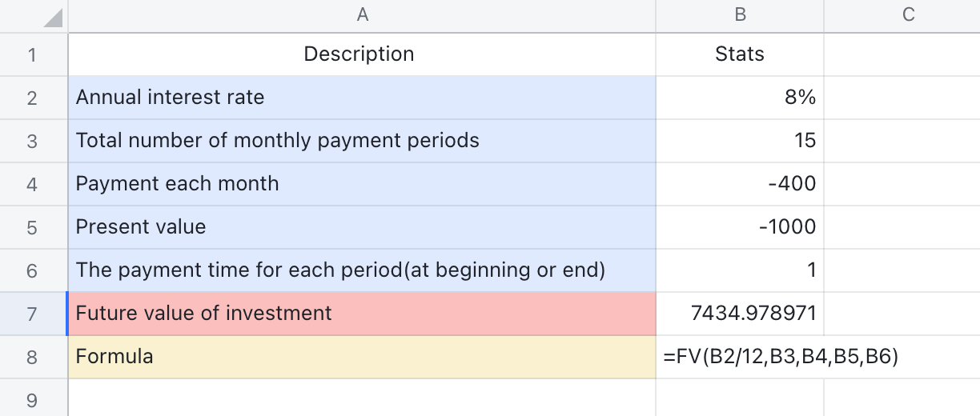The height and width of the screenshot is (416, 980).
Task: Click row 9 header
Action: 32,398
